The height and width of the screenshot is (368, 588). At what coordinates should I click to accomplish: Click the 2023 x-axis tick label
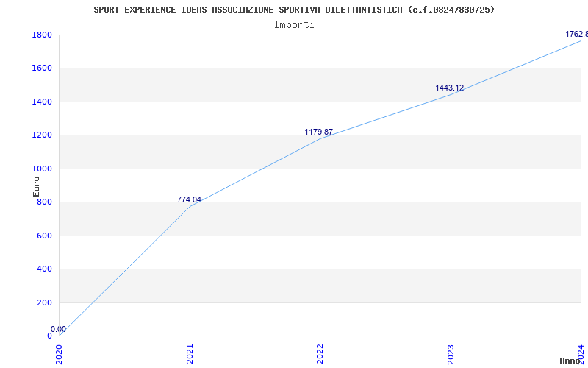(451, 354)
